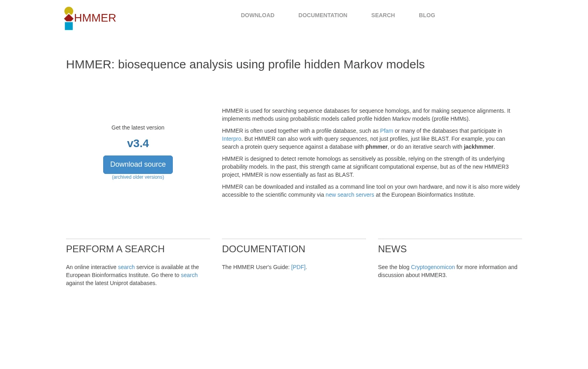This screenshot has width=588, height=369.
Task: Go to the Search navigation item
Action: (383, 15)
